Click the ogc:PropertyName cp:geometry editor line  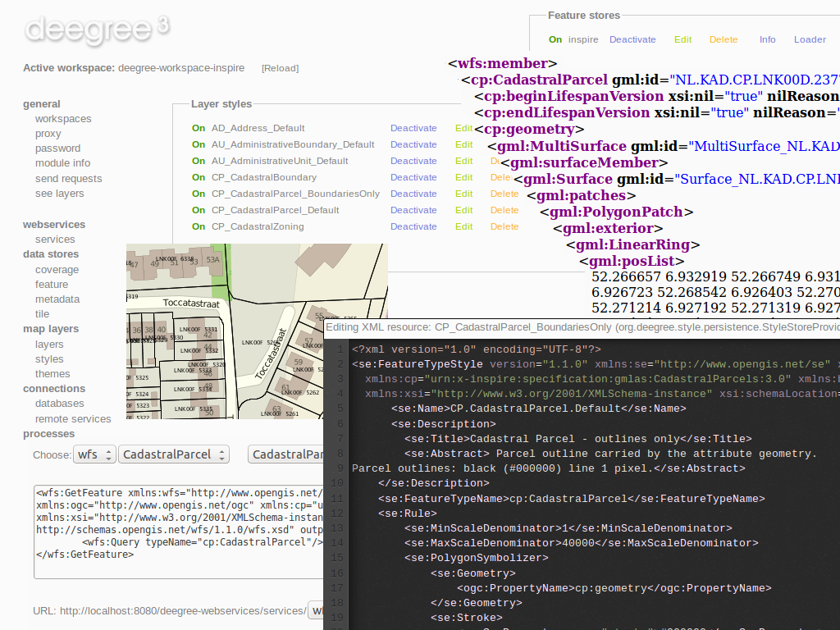[614, 588]
